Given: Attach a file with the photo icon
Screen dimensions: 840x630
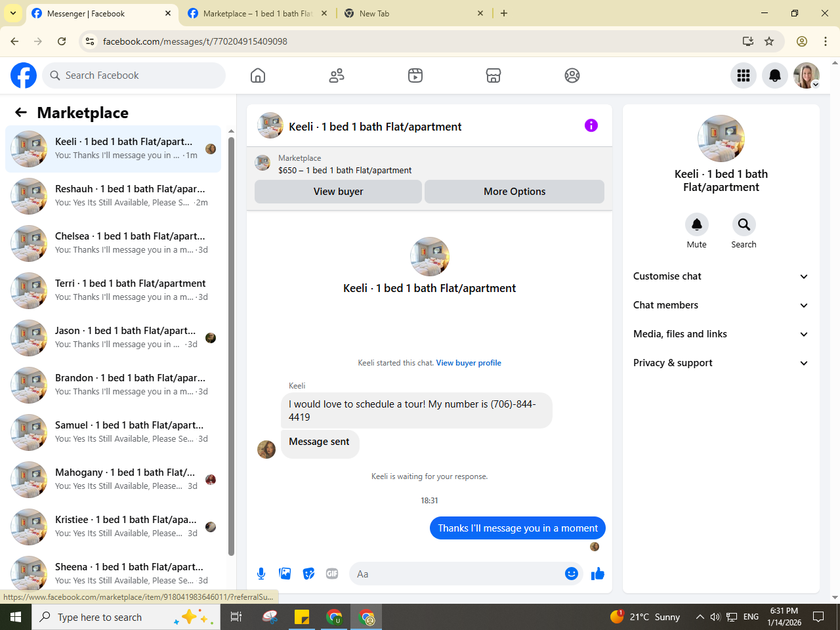Looking at the screenshot, I should click(x=285, y=574).
